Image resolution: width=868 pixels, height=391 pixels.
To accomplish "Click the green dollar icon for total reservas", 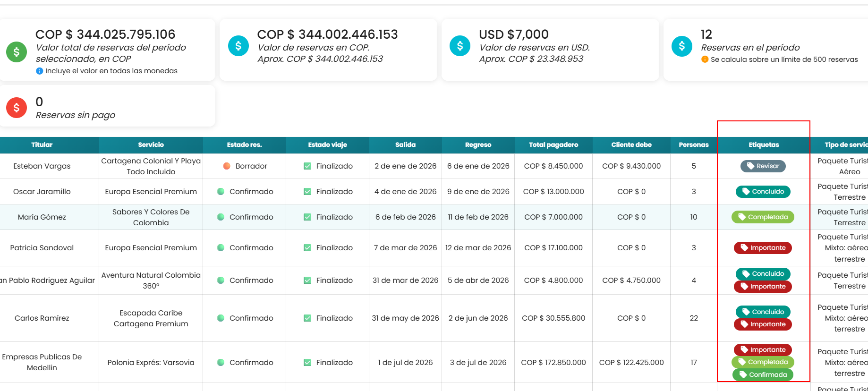I will click(17, 52).
